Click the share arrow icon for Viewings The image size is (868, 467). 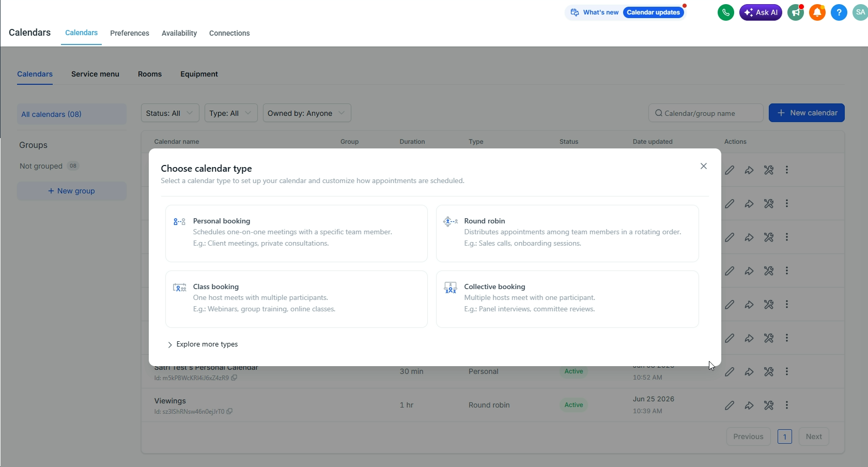coord(749,405)
